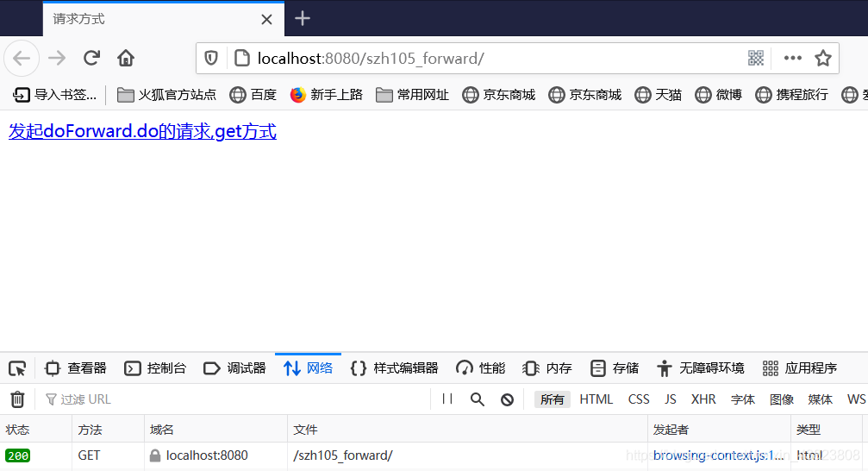Viewport: 868px width, 471px height.
Task: Click the browser forward arrow button
Action: 57,58
